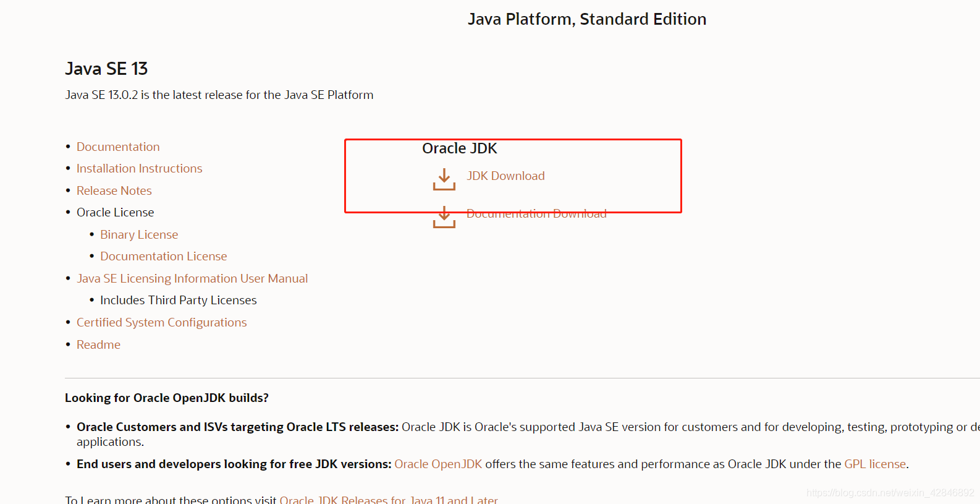Open the Documentation link in the list
The width and height of the screenshot is (980, 504).
pyautogui.click(x=118, y=147)
